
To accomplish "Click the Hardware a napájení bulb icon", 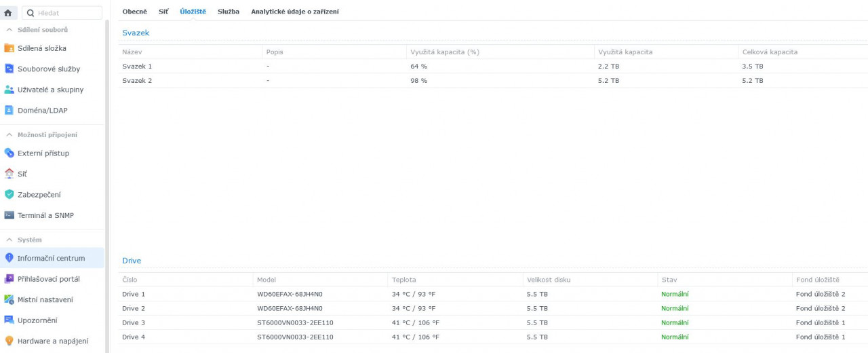I will pyautogui.click(x=9, y=341).
